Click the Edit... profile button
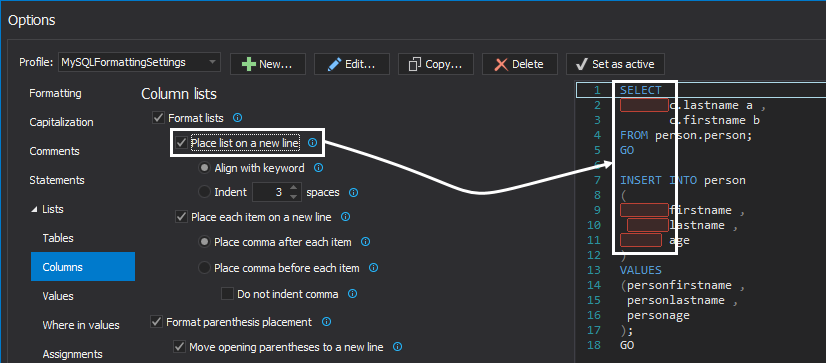 [x=352, y=64]
